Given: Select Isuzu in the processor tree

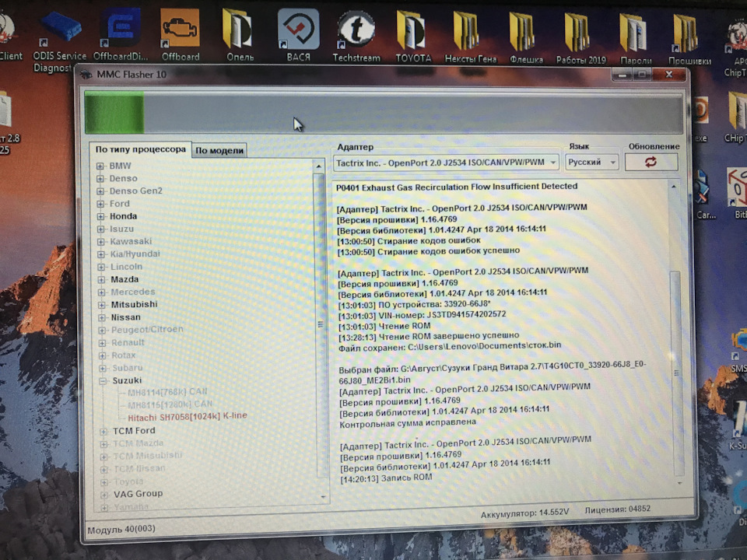Looking at the screenshot, I should tap(122, 229).
